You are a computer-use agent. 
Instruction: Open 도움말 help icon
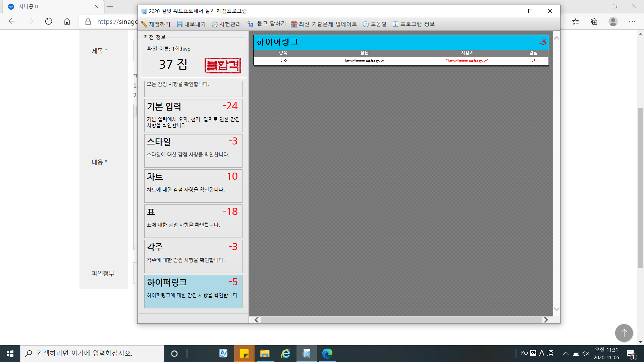[366, 24]
